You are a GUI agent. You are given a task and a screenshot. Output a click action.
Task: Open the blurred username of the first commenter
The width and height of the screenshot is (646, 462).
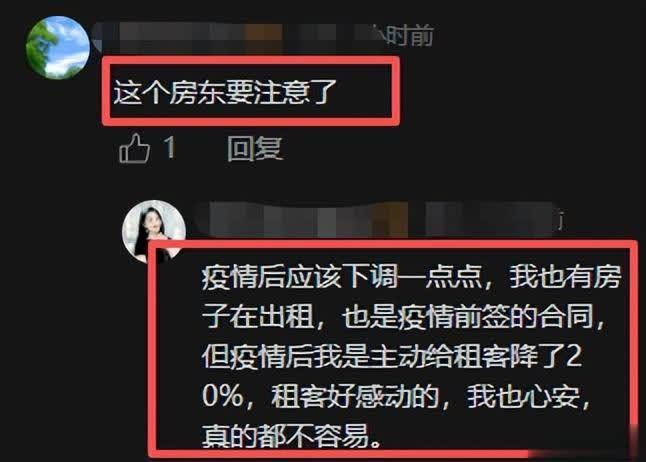(229, 38)
